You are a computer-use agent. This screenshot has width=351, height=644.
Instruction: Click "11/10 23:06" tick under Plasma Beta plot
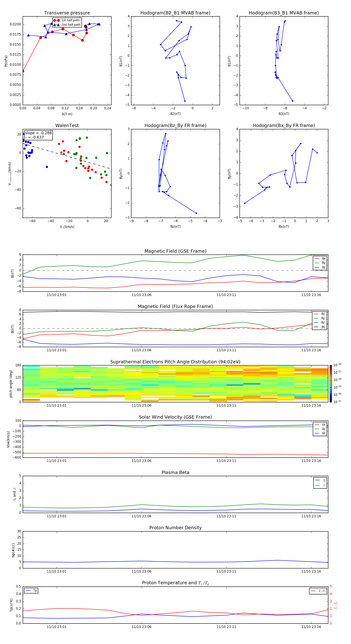(141, 516)
